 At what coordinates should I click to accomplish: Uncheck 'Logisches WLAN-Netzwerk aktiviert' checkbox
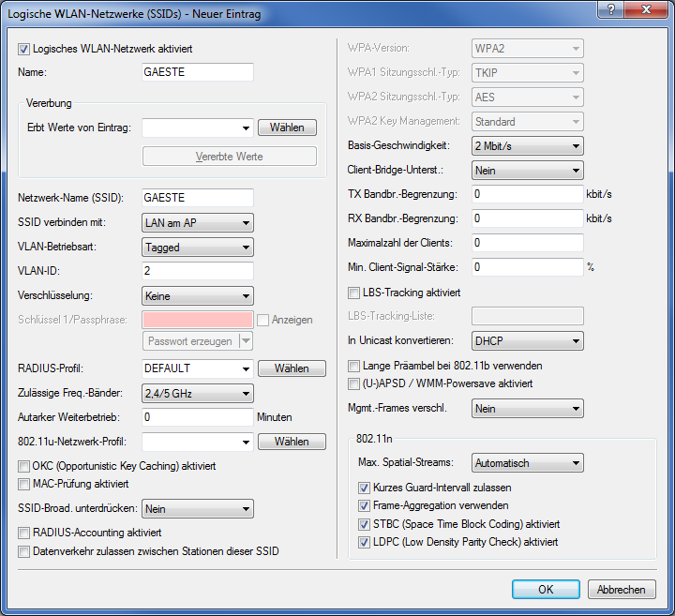click(x=24, y=48)
